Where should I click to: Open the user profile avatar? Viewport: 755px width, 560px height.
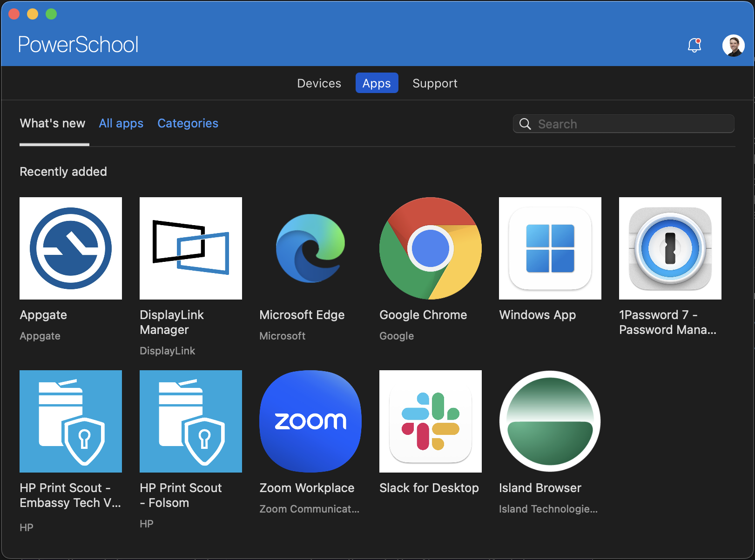click(x=734, y=46)
